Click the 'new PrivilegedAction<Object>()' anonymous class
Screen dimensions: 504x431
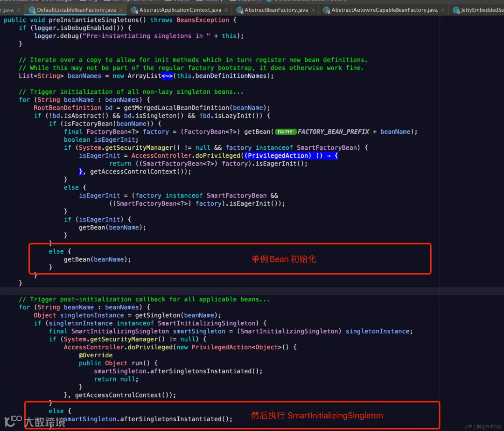point(232,347)
